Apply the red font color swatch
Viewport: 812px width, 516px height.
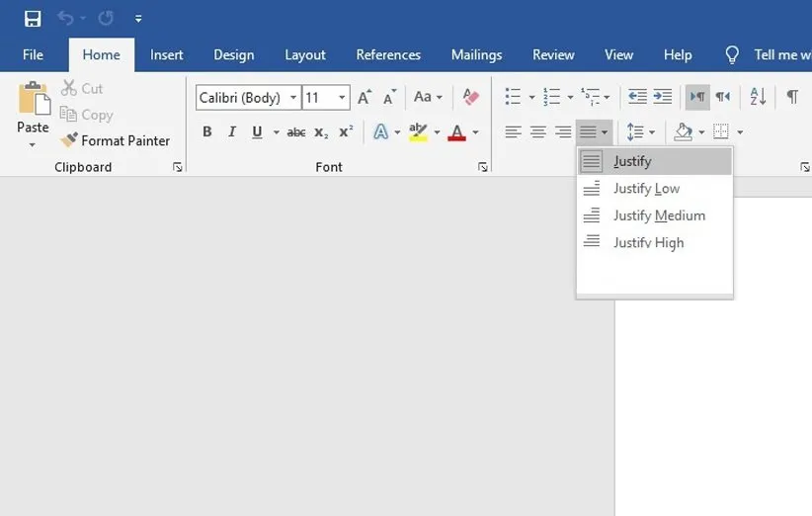[x=456, y=131]
